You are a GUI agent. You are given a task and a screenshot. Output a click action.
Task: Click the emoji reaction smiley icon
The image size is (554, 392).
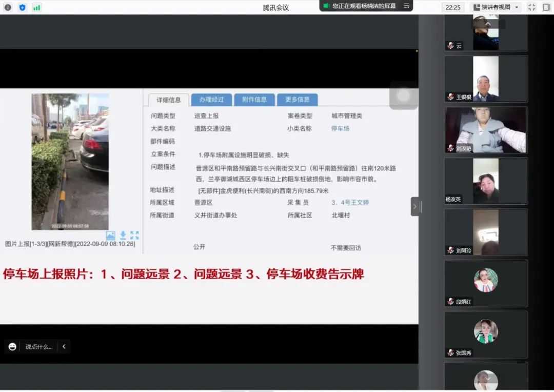[12, 347]
